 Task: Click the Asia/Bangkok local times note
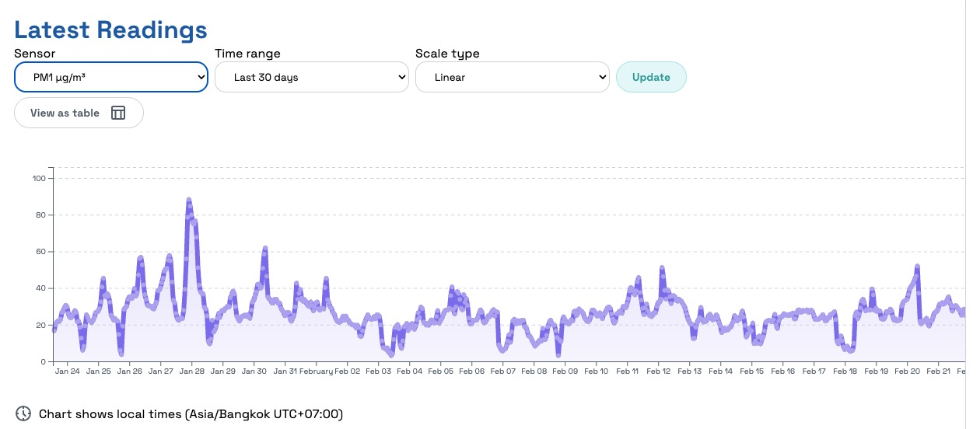tap(191, 413)
